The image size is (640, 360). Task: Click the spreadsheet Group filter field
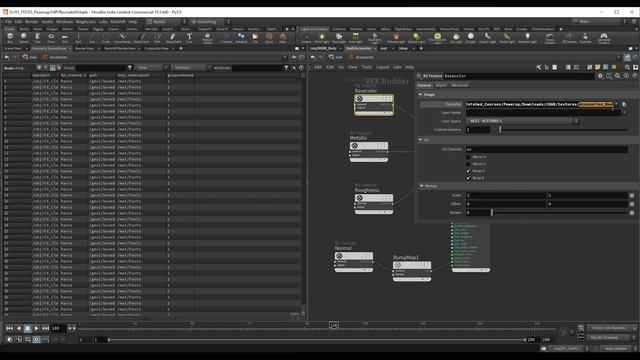[101, 68]
